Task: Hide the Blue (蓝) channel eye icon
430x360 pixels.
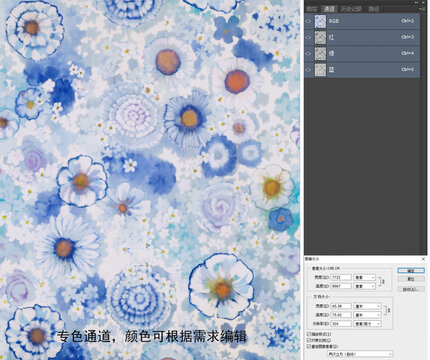Action: [308, 69]
